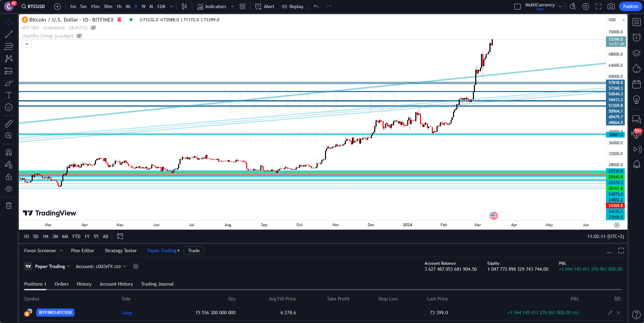
Task: Open chart settings gear in top bar
Action: (586, 6)
